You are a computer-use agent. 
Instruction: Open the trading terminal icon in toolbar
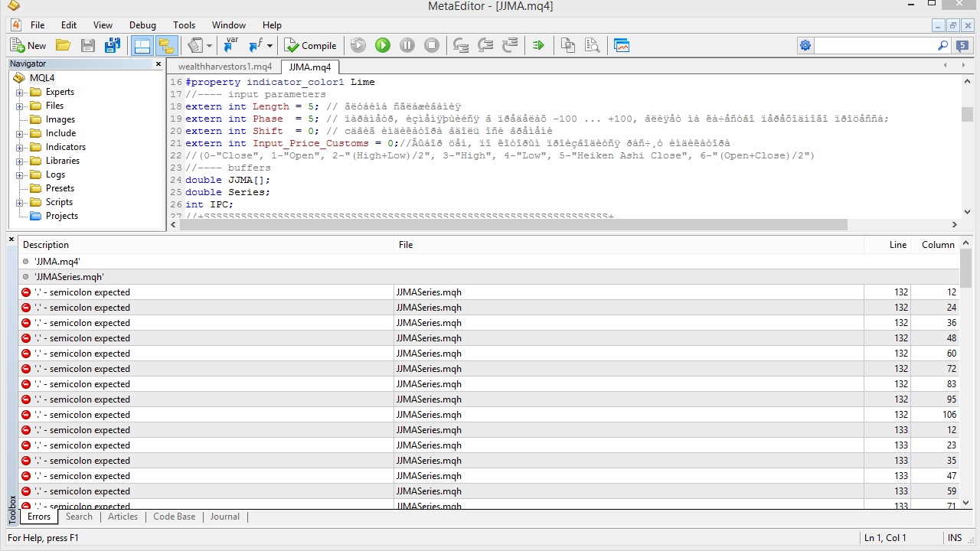coord(621,46)
